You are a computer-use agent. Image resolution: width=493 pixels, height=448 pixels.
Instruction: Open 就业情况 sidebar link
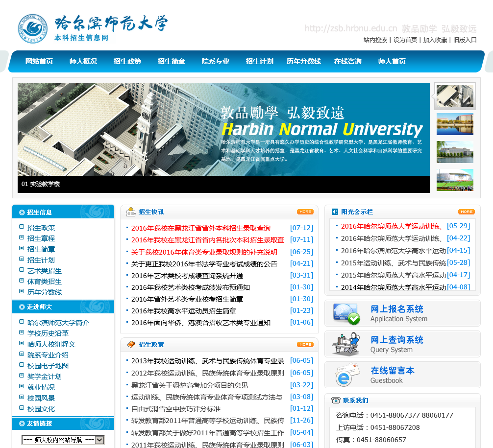click(41, 387)
